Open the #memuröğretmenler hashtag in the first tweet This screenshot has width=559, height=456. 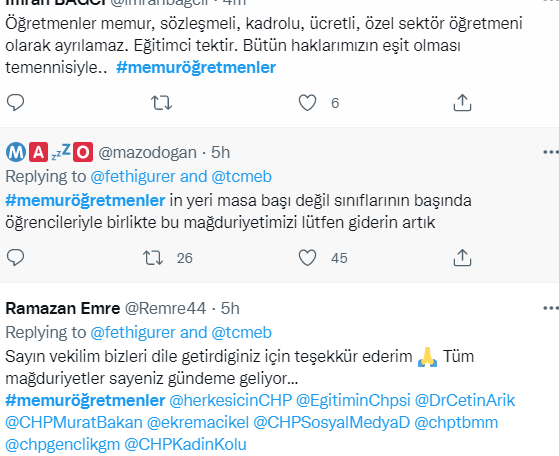coord(196,67)
